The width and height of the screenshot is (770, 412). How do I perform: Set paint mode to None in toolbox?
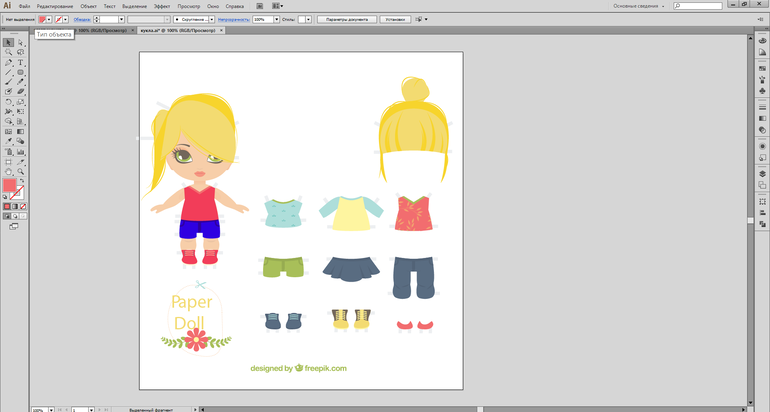(x=21, y=206)
